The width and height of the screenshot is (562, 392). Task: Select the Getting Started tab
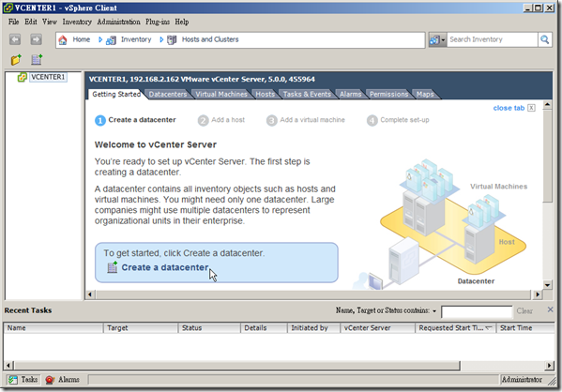[116, 94]
